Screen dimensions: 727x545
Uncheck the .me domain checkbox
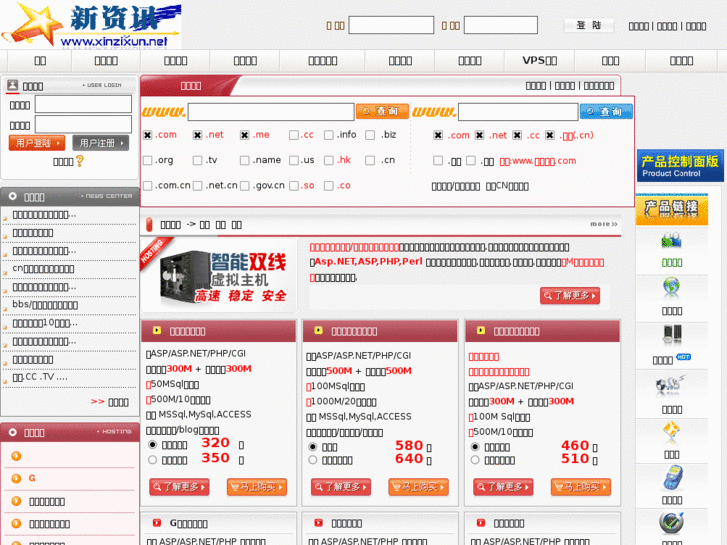point(244,135)
